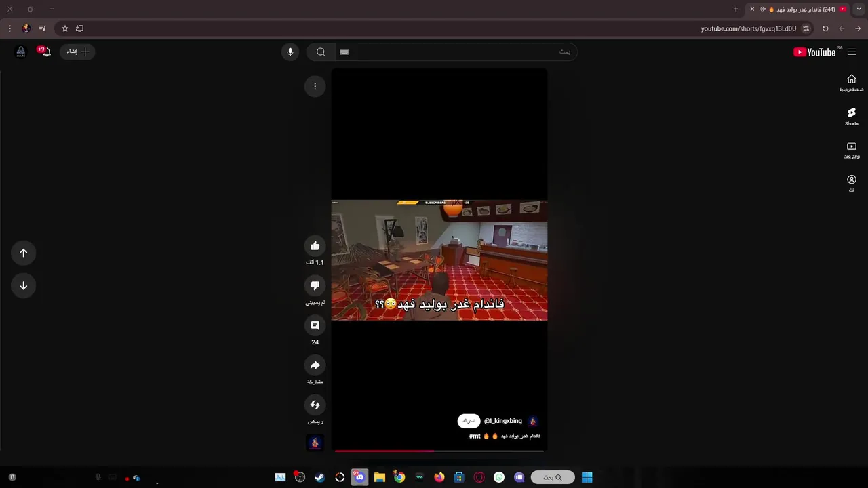Screen dimensions: 868x488
Task: Click the Create button
Action: pos(77,52)
